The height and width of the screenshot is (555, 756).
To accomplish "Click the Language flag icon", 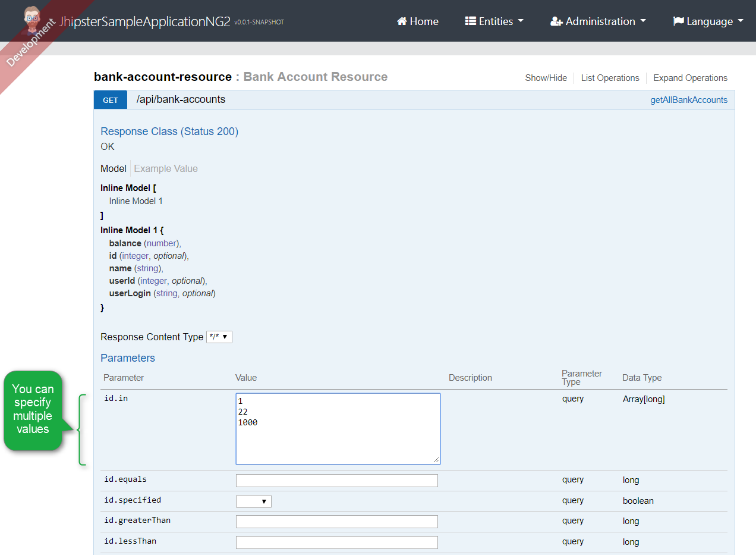I will [678, 21].
